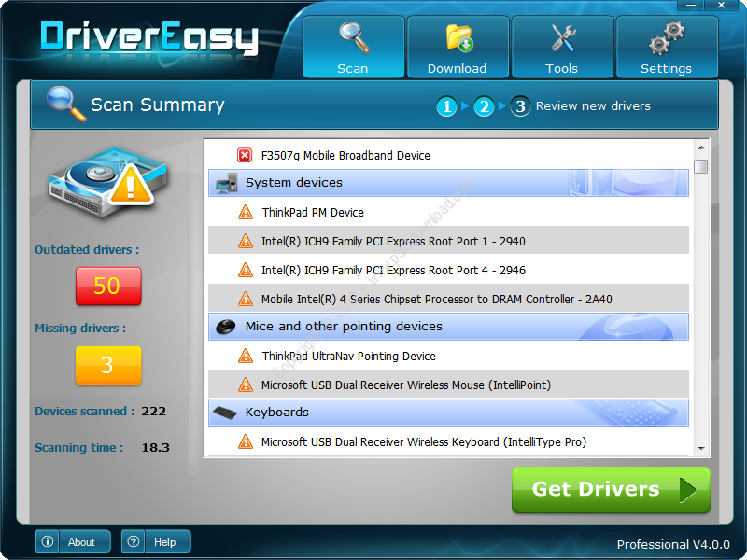Select the Scan tab magnifier icon
The height and width of the screenshot is (560, 747).
coord(353,37)
